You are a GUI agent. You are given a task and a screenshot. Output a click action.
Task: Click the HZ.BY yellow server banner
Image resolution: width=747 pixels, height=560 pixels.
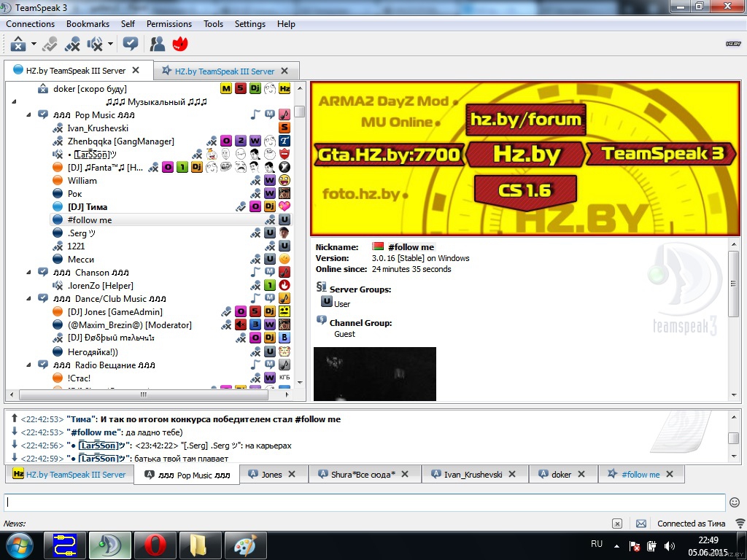[x=525, y=158]
